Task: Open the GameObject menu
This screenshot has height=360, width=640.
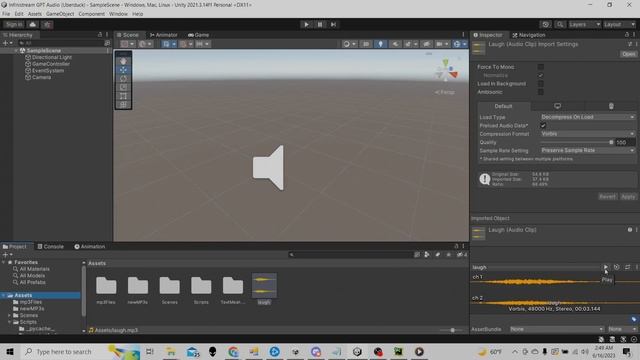Action: point(60,14)
